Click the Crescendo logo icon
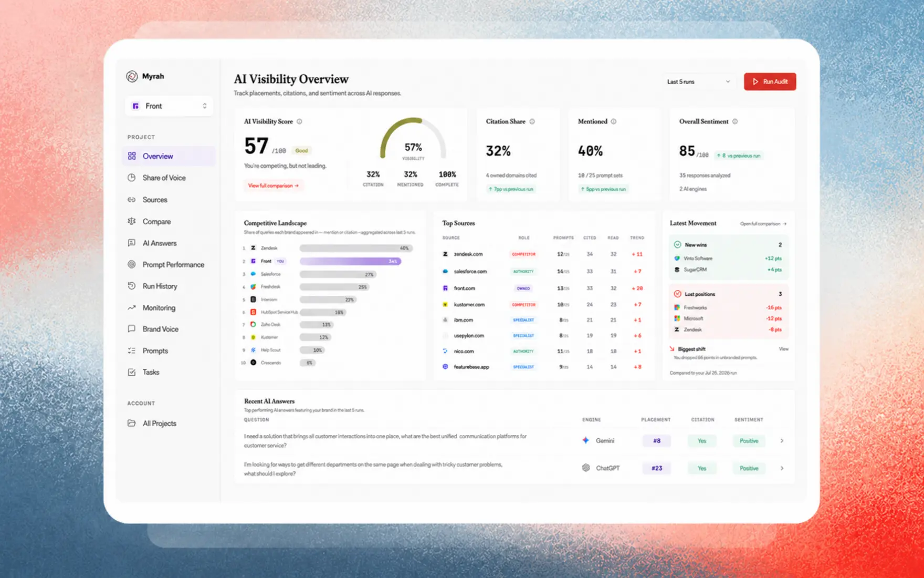 pos(253,363)
